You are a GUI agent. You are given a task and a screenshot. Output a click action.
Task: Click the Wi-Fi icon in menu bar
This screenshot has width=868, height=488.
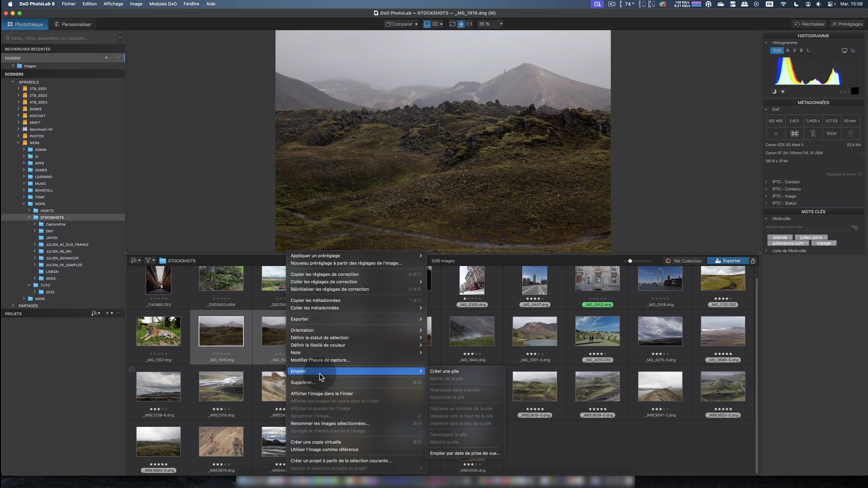pyautogui.click(x=783, y=4)
